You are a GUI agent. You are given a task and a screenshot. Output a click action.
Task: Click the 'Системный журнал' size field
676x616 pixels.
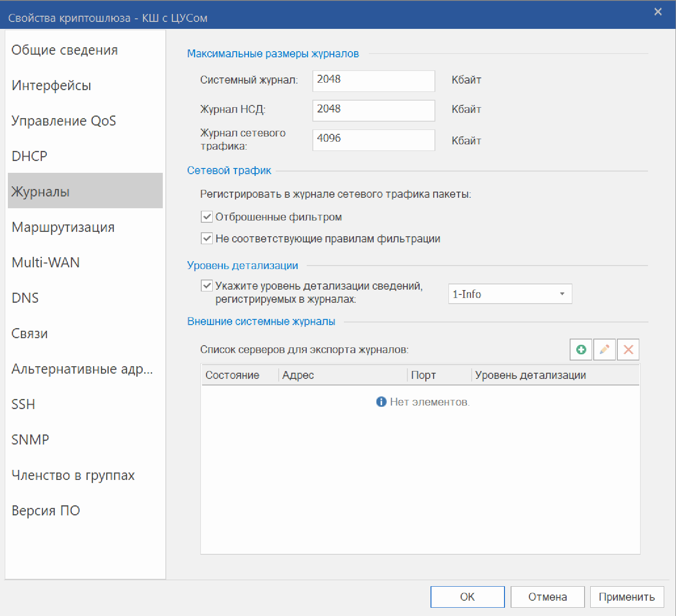(x=373, y=81)
